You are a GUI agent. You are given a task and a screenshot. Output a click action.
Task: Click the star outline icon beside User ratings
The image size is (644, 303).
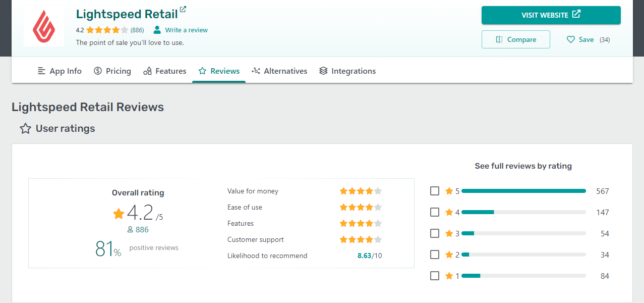click(25, 129)
